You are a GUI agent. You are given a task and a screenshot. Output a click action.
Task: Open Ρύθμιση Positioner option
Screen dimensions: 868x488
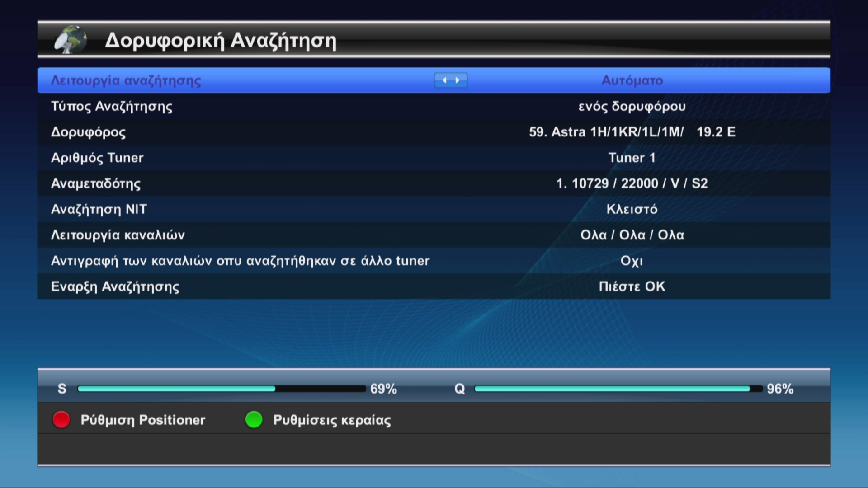coord(143,420)
